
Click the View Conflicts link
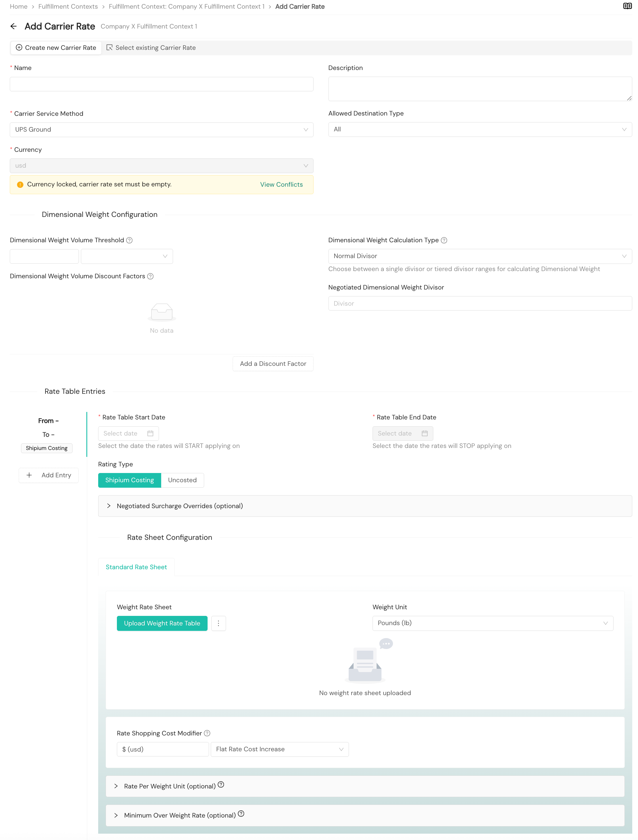pos(281,184)
